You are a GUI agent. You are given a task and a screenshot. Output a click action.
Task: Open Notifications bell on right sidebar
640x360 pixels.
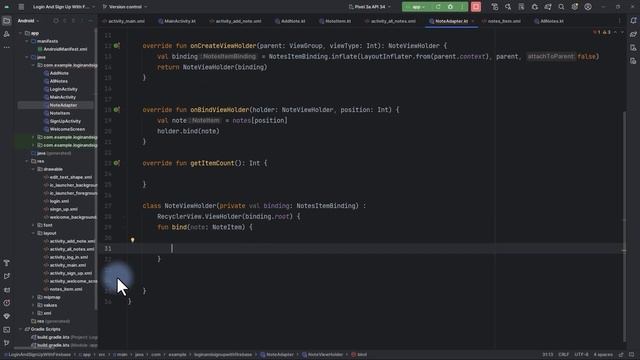pyautogui.click(x=633, y=21)
